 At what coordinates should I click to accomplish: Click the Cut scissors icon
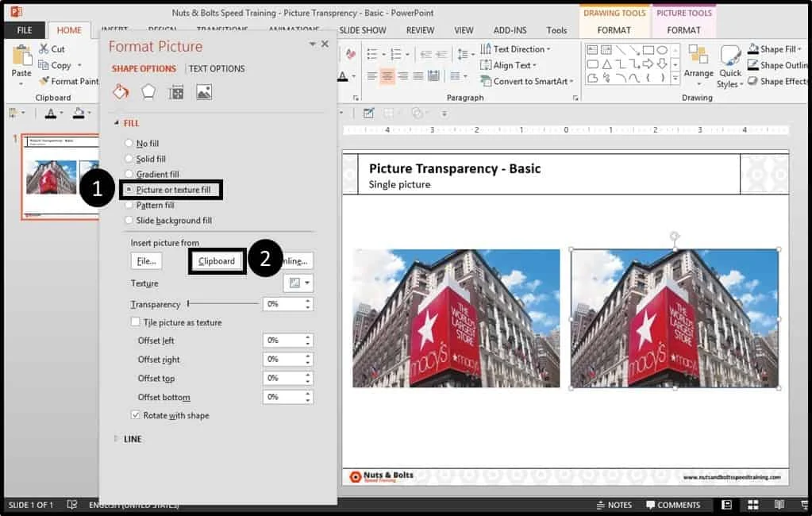44,48
